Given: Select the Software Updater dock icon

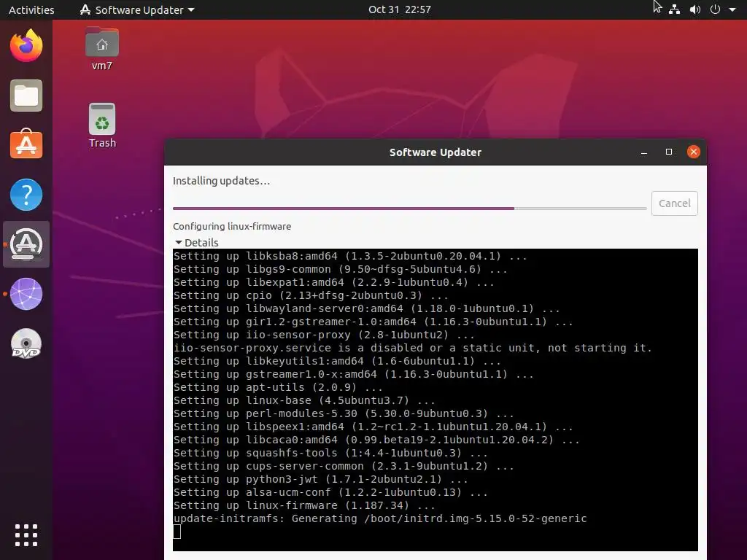Looking at the screenshot, I should point(26,244).
